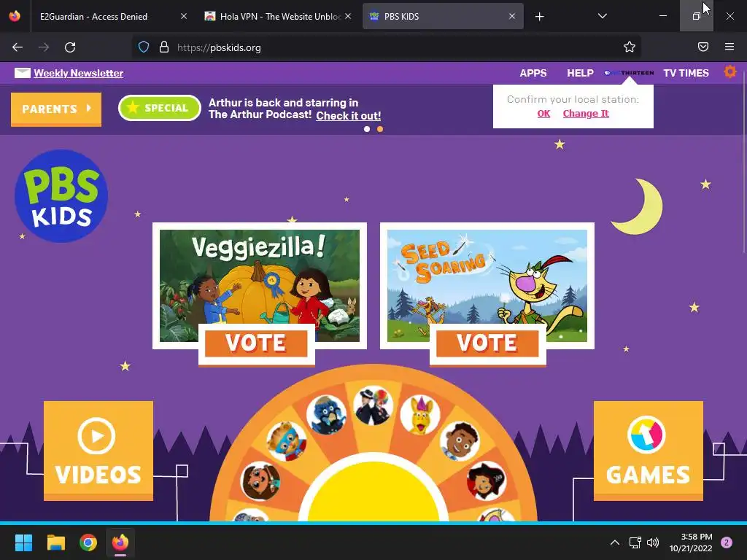Click Change It station link
Viewport: 747px width, 560px height.
(x=586, y=113)
